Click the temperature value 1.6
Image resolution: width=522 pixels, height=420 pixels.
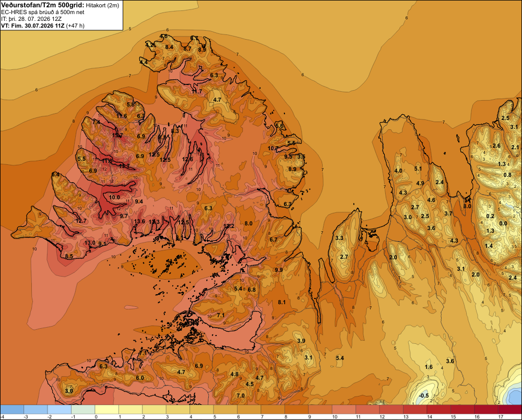(429, 367)
